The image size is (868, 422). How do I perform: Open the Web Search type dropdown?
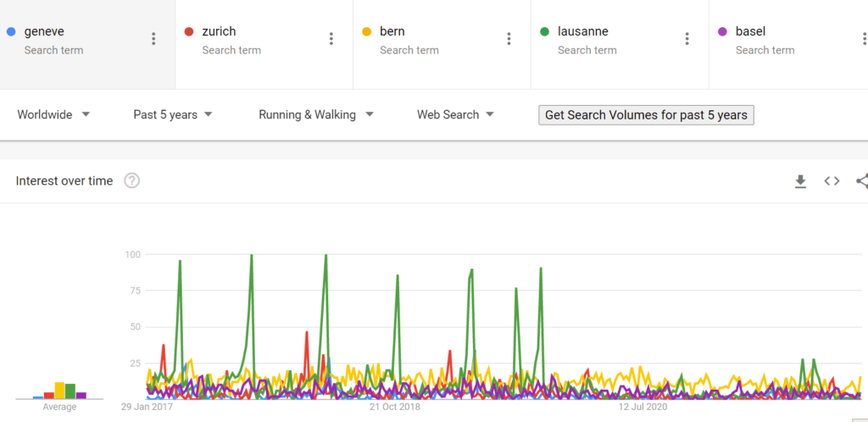[455, 115]
